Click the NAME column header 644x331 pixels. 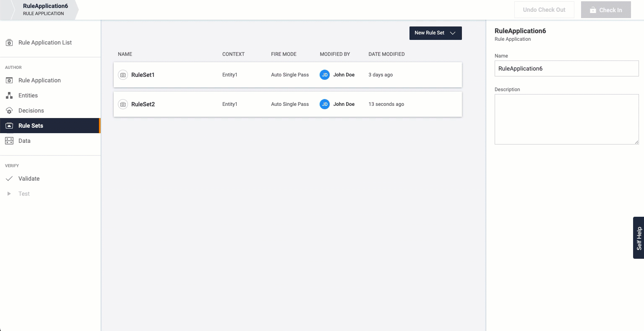coord(125,54)
